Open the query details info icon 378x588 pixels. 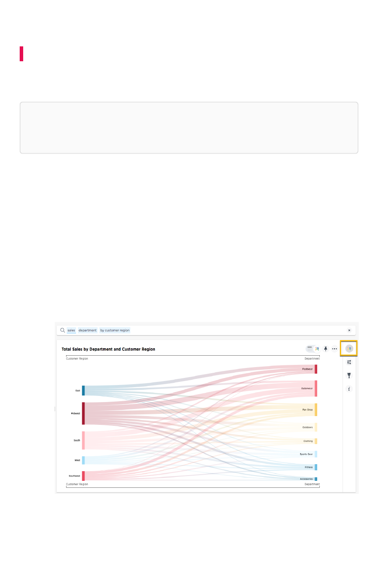(349, 389)
